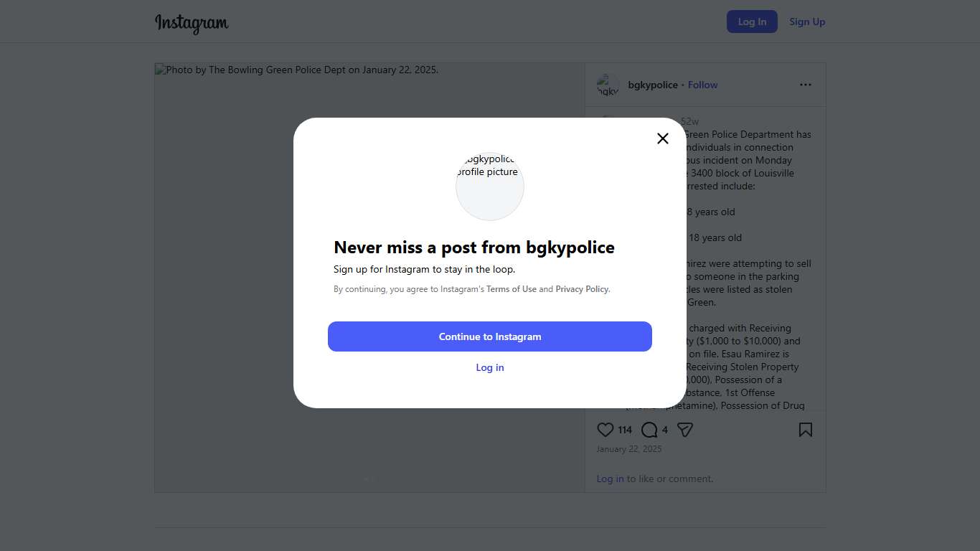
Task: Click the bookmark save icon
Action: (x=806, y=430)
